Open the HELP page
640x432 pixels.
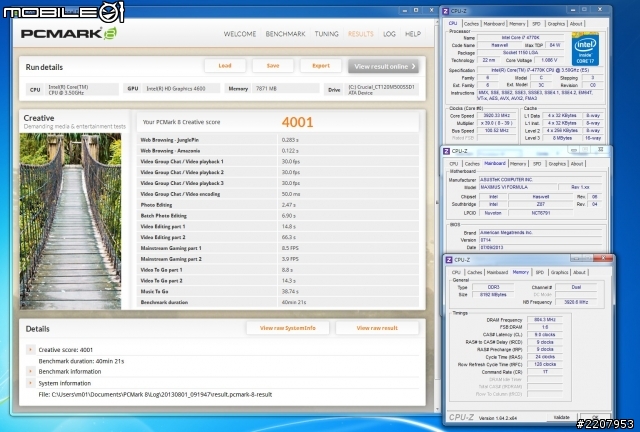pyautogui.click(x=413, y=34)
